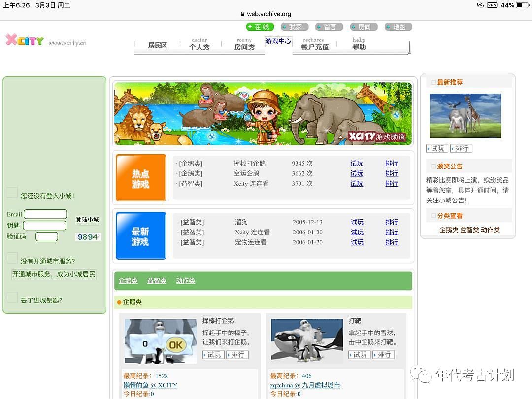Click the orange 热点游戏 icon
Screen dimensions: 532x399
tap(141, 178)
